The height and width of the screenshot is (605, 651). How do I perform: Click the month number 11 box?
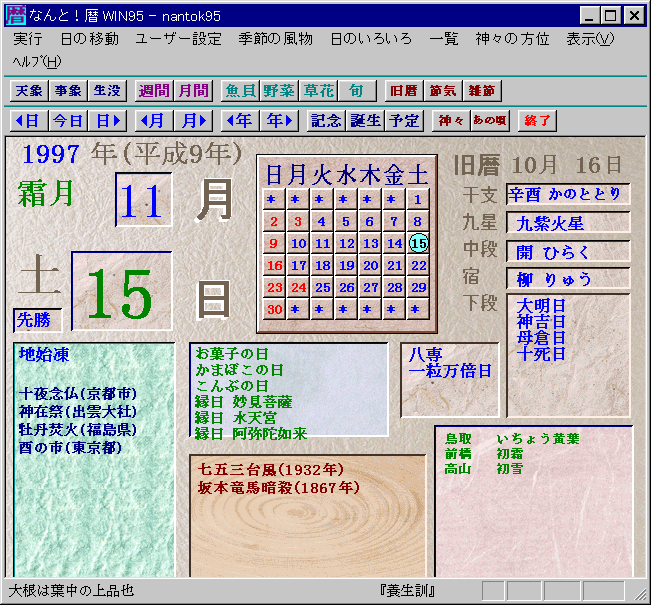143,200
